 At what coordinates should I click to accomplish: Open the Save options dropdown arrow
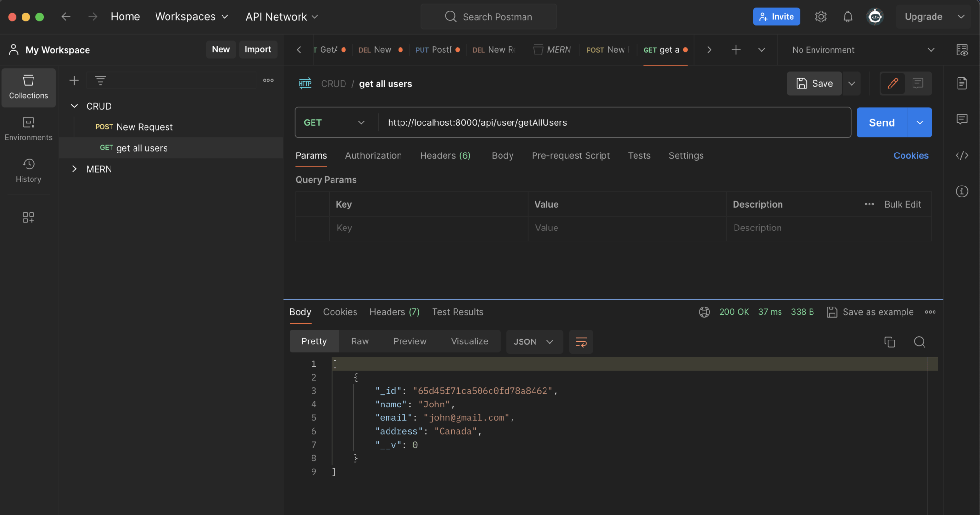click(852, 83)
